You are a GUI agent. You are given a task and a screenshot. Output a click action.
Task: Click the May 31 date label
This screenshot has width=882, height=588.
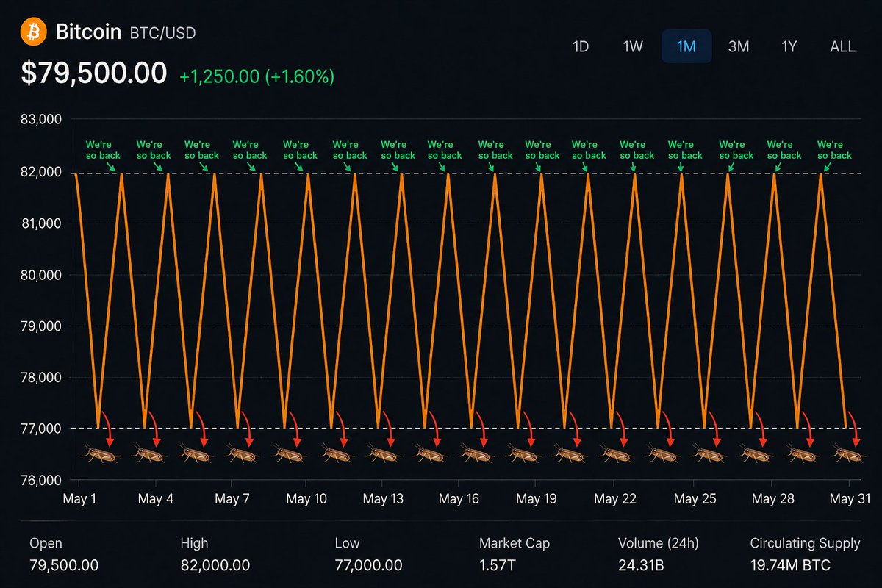point(850,499)
